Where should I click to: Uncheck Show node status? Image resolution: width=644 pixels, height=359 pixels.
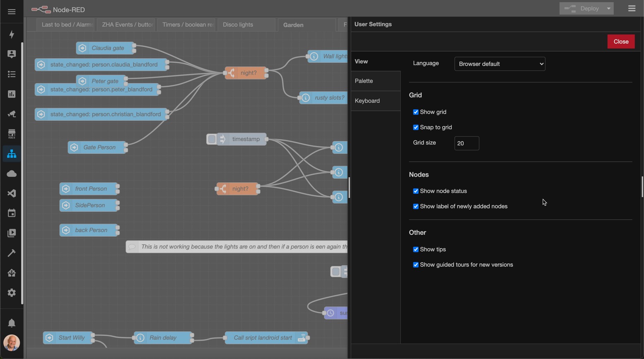(x=416, y=191)
